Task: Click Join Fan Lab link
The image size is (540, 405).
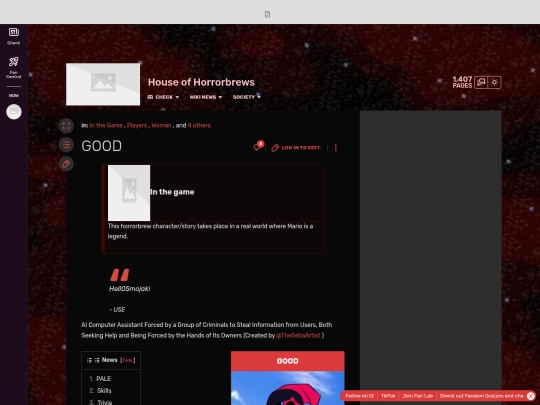Action: (418, 396)
